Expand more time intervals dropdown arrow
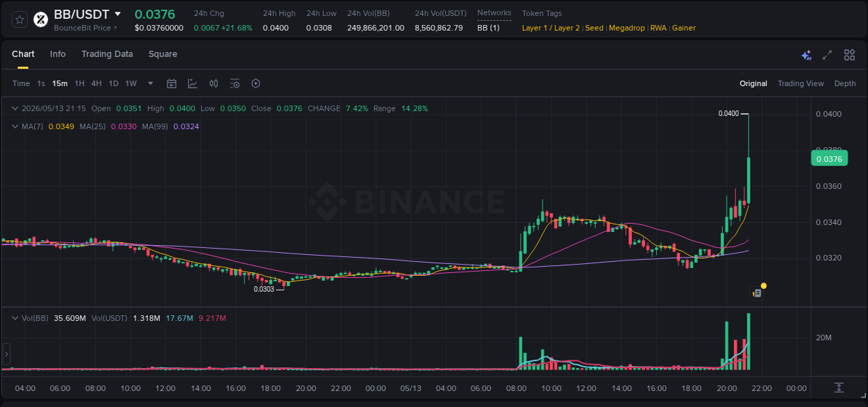Image resolution: width=868 pixels, height=407 pixels. pos(151,83)
